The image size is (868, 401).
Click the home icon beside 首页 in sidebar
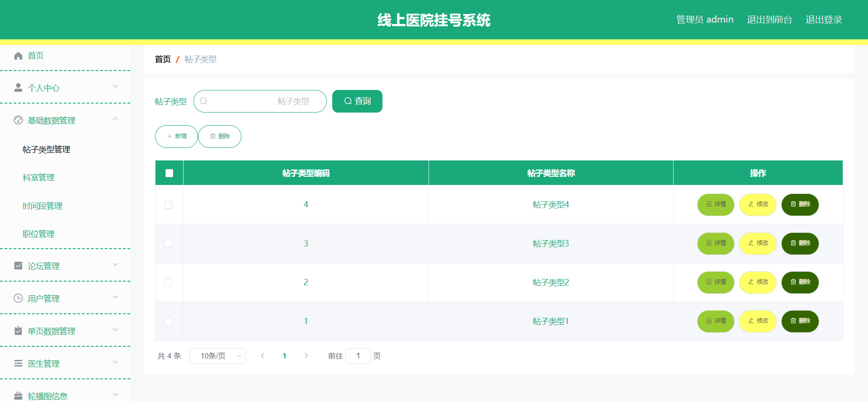[x=18, y=56]
